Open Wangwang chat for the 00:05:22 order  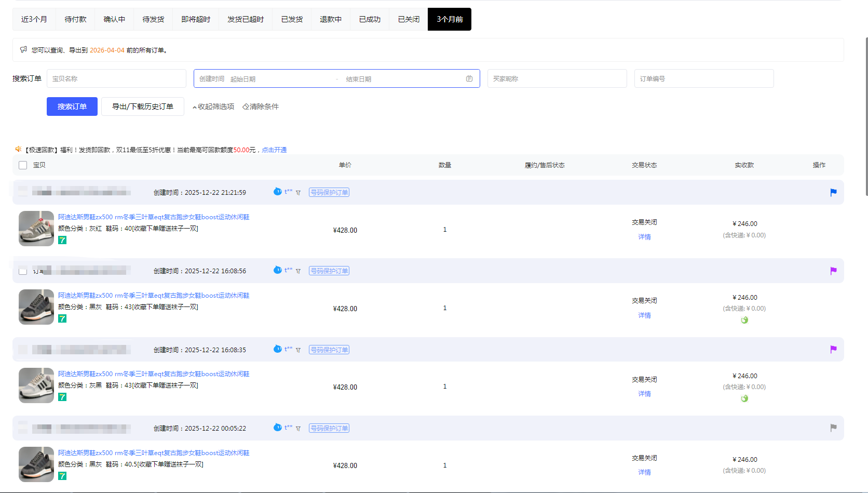278,428
